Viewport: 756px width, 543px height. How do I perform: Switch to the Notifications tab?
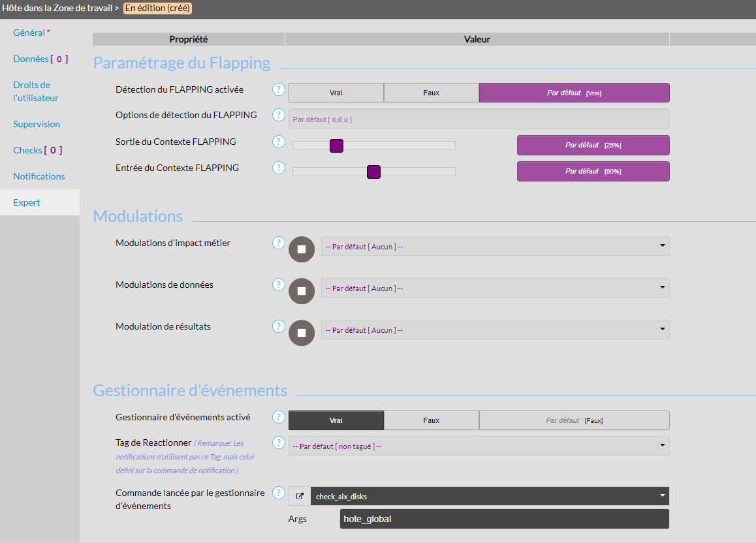point(39,176)
